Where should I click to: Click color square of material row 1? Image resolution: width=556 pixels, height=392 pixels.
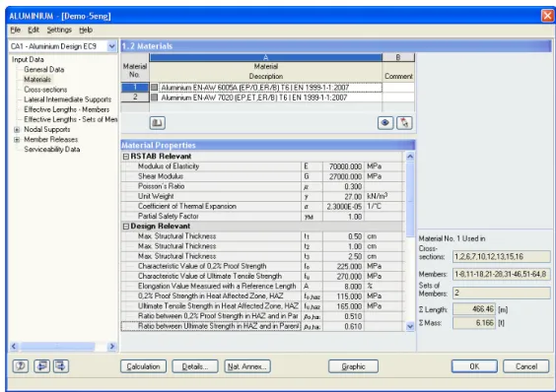pos(154,88)
